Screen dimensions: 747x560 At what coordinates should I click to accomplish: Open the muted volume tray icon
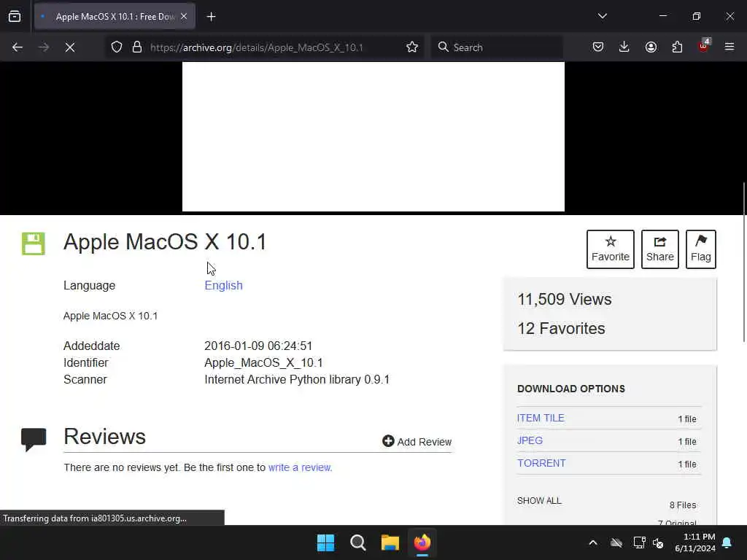pos(658,542)
